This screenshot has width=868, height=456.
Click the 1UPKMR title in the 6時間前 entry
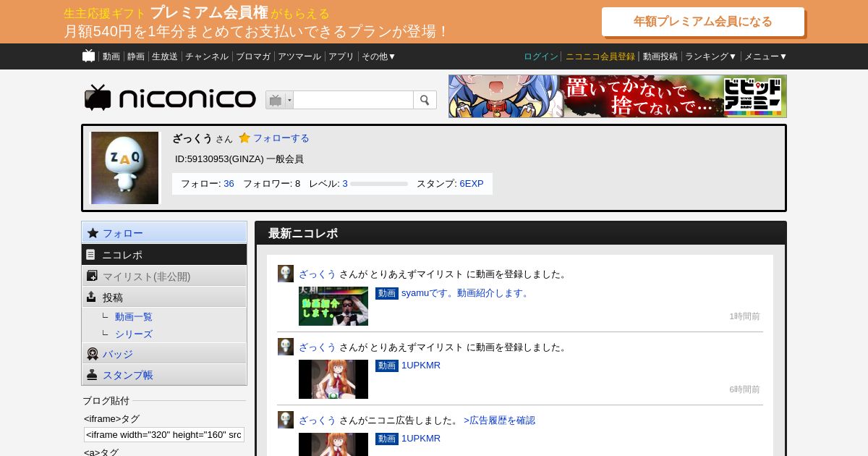[421, 366]
